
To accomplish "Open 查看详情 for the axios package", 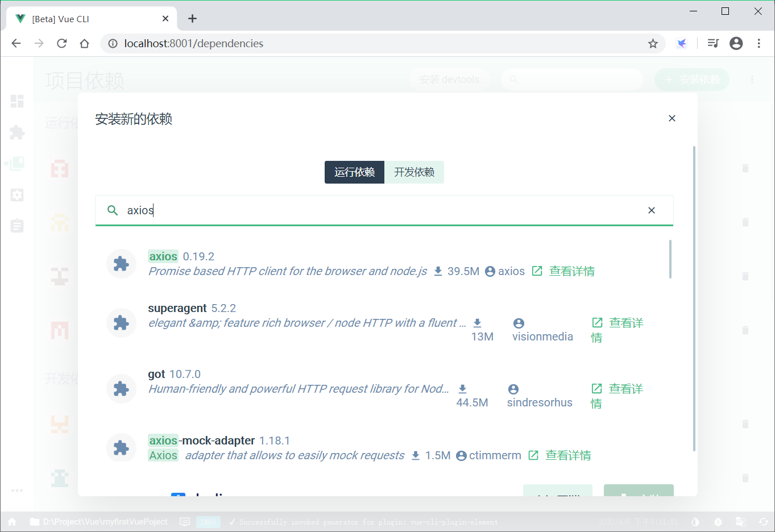I will pos(571,271).
